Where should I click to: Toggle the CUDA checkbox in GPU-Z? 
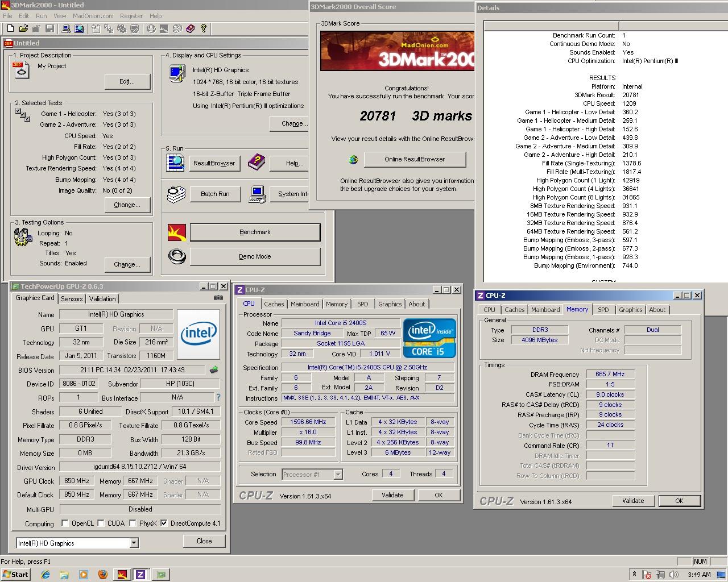pos(101,523)
